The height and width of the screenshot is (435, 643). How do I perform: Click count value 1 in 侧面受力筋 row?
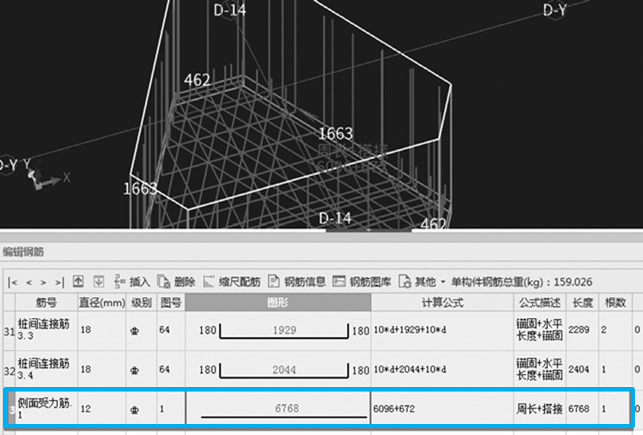(x=604, y=409)
